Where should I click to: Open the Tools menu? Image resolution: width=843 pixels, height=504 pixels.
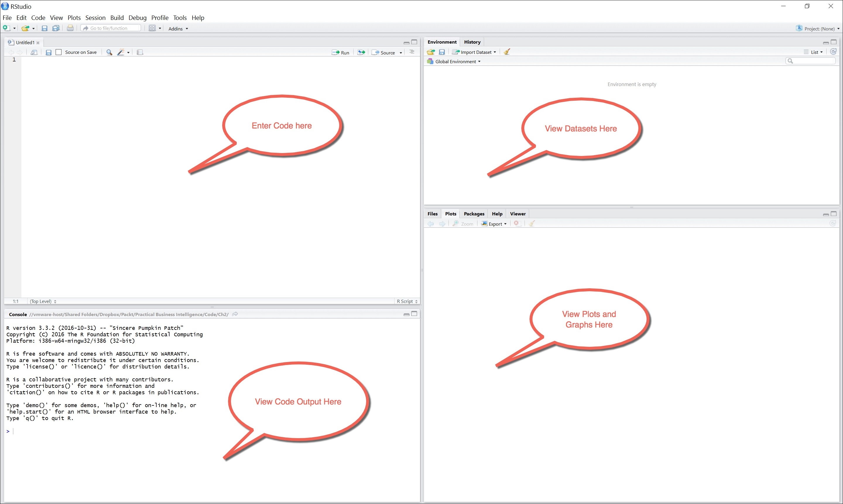(x=180, y=18)
